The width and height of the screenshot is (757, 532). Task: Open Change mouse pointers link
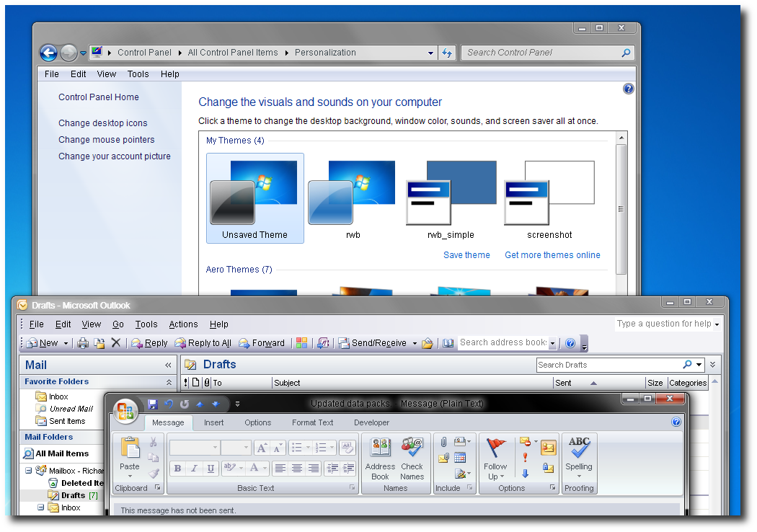[x=107, y=140]
